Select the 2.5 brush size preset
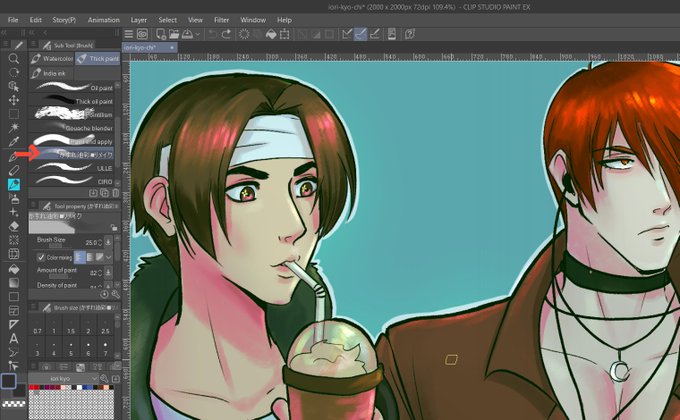 (x=105, y=328)
